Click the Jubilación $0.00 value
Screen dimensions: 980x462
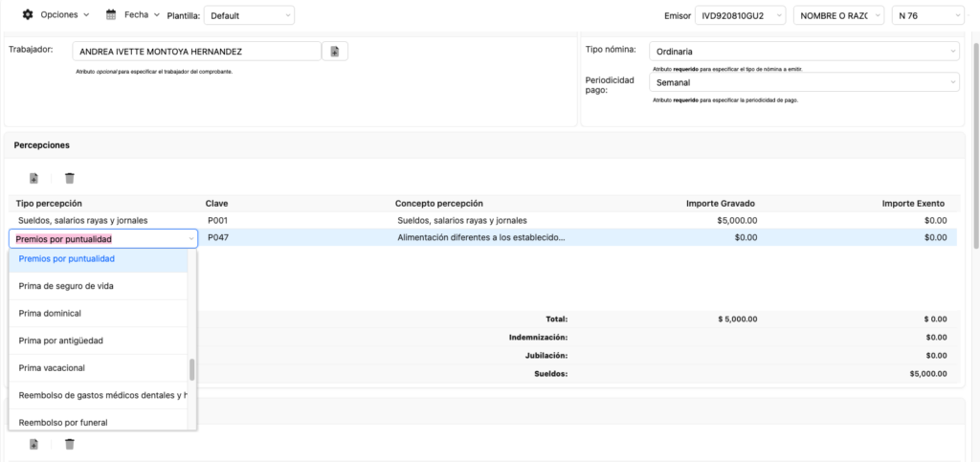pos(938,355)
